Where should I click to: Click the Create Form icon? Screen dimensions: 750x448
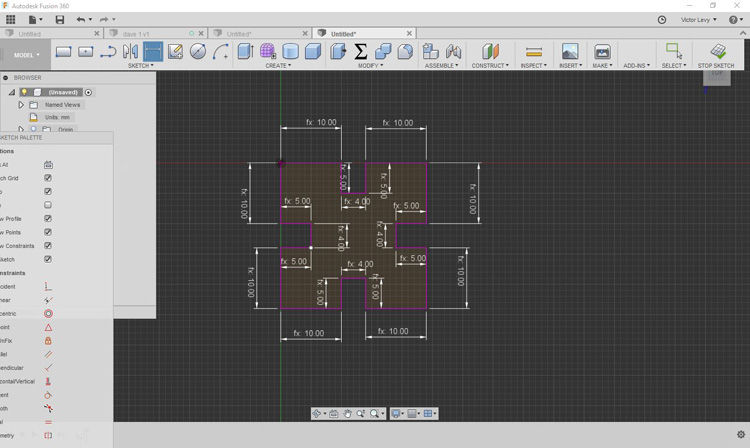268,51
